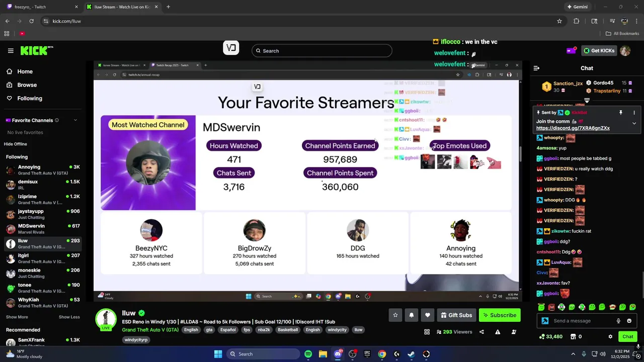The image size is (644, 362).
Task: Open the discord.gg invite link
Action: [x=573, y=128]
